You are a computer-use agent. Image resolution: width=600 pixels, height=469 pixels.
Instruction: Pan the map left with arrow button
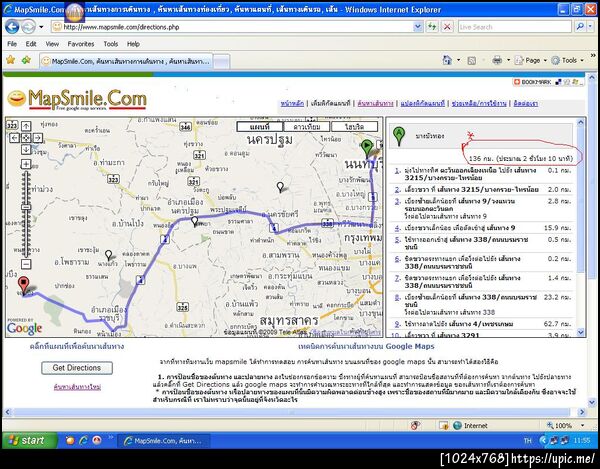14,138
